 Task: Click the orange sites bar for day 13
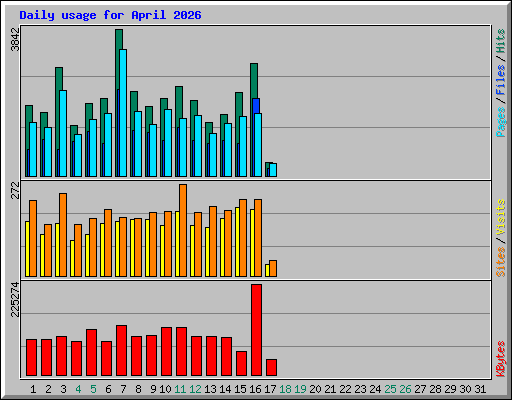213,241
